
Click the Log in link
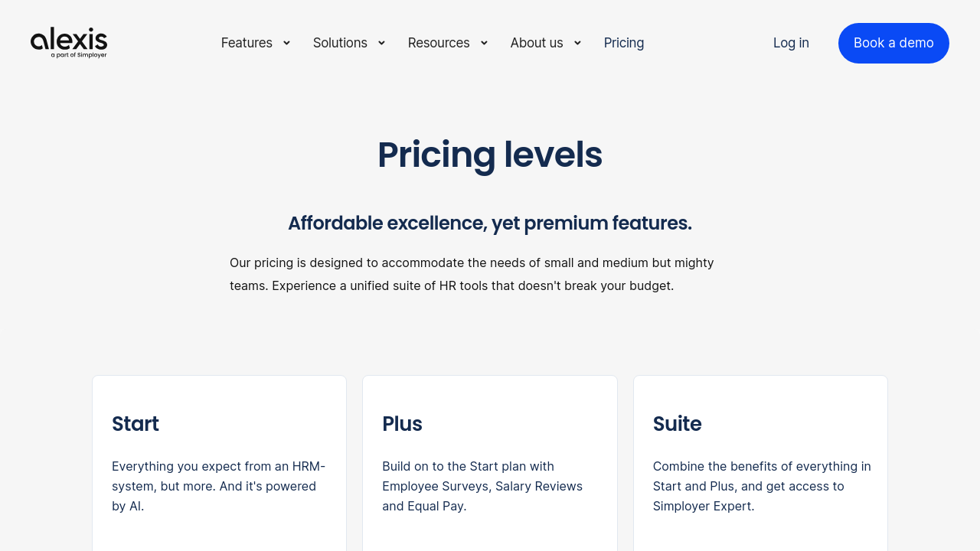coord(791,43)
